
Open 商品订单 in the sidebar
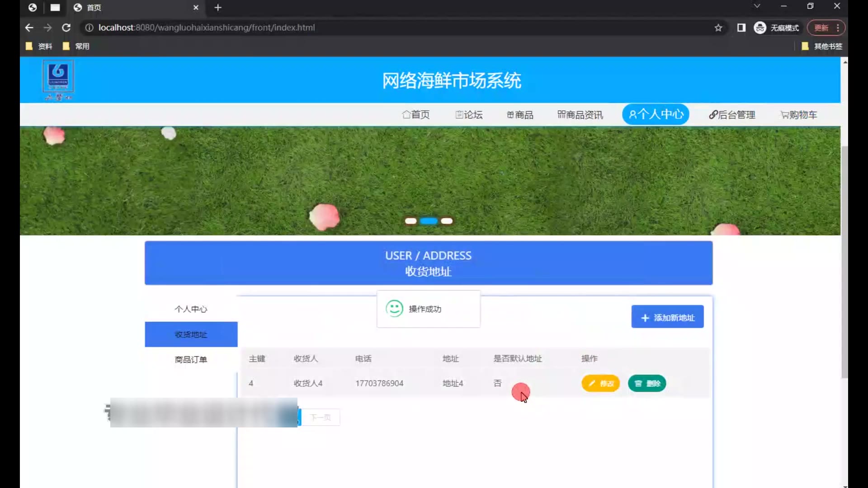(x=191, y=360)
